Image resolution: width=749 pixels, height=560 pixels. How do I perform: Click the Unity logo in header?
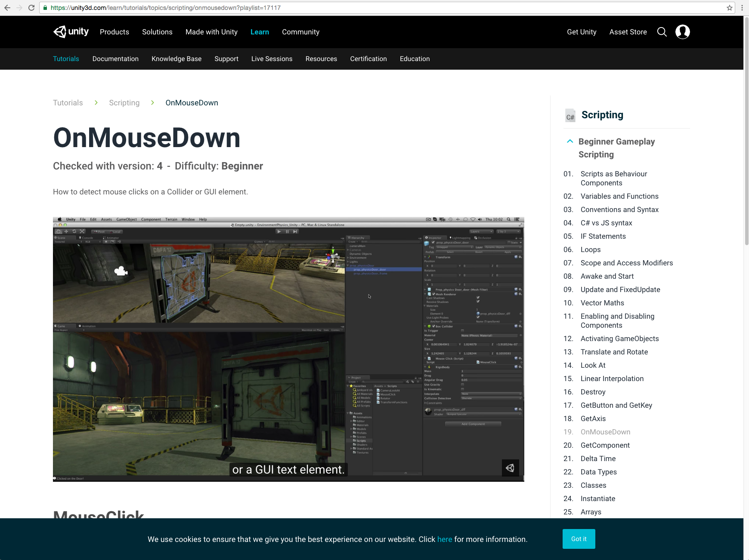71,32
